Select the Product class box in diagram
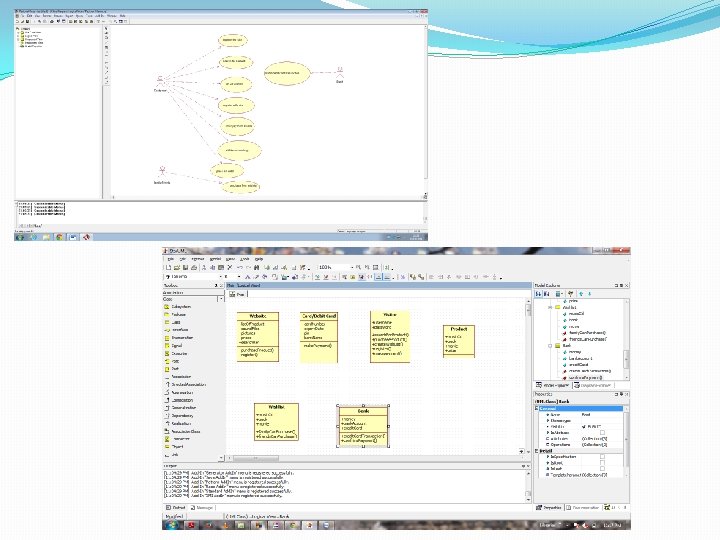 pyautogui.click(x=459, y=341)
